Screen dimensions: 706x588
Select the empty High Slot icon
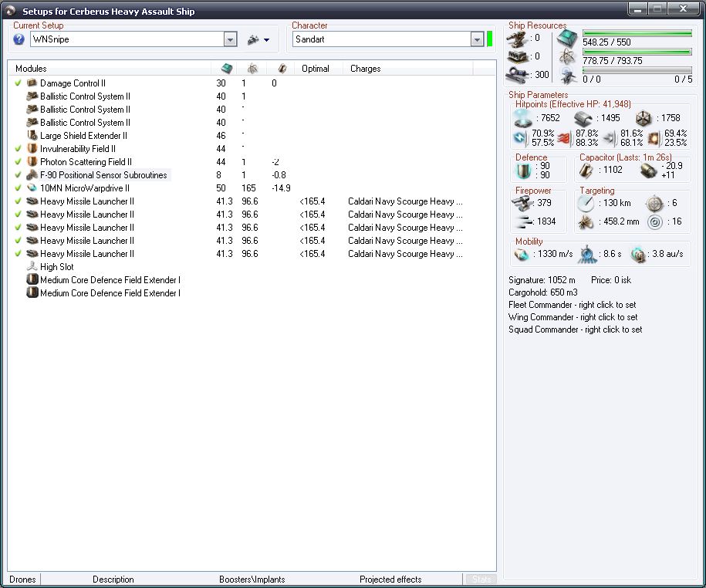click(32, 266)
